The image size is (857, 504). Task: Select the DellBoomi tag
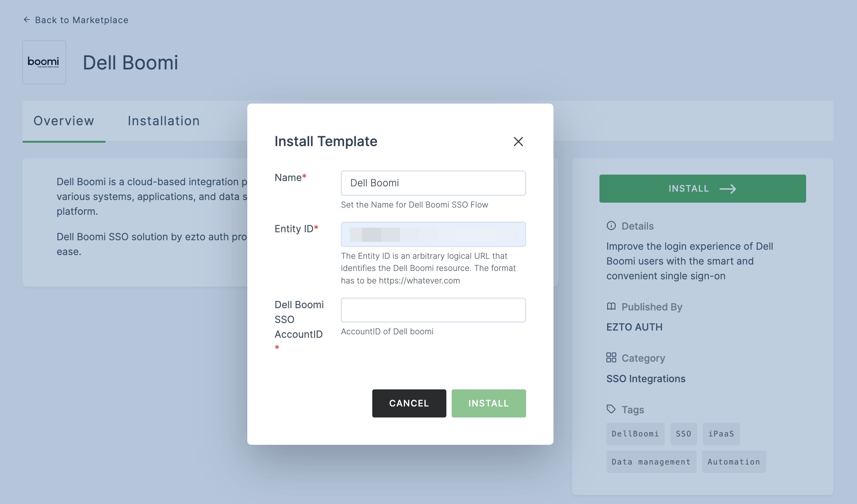coord(635,434)
